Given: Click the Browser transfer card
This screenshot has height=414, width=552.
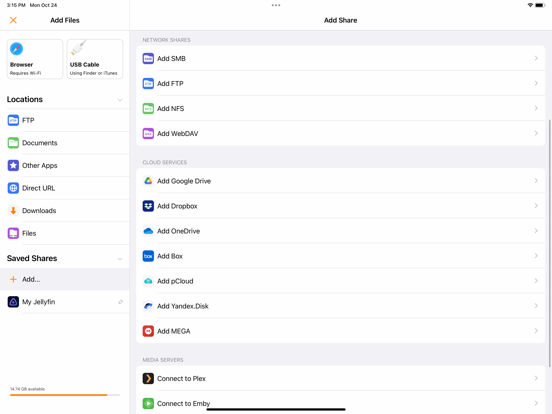Looking at the screenshot, I should (x=35, y=59).
